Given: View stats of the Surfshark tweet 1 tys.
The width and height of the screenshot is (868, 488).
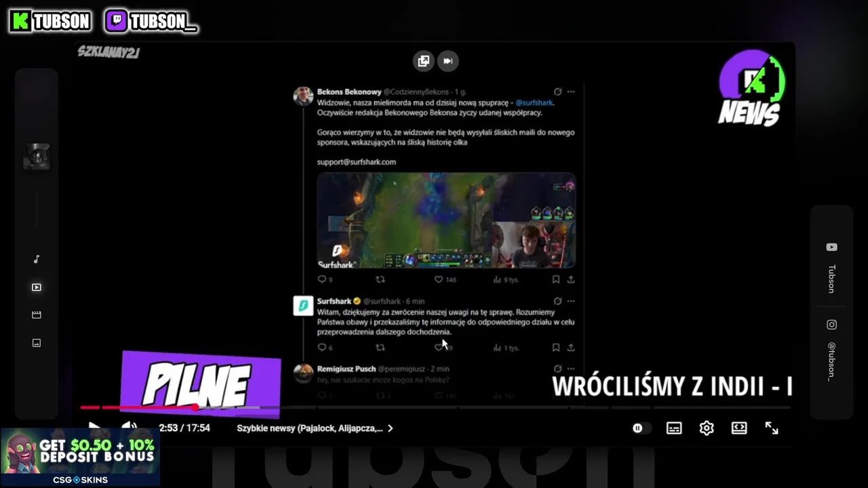Looking at the screenshot, I should tap(506, 347).
